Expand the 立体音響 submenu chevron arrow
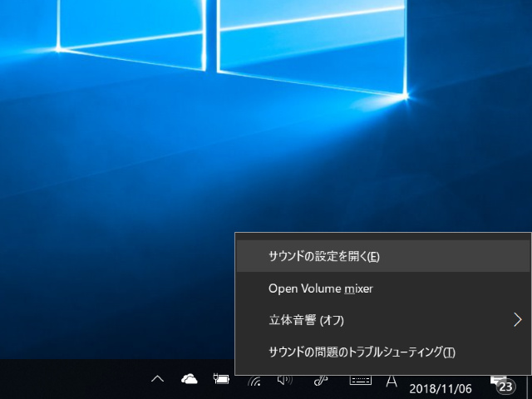Viewport: 532px width, 399px height. (x=517, y=320)
